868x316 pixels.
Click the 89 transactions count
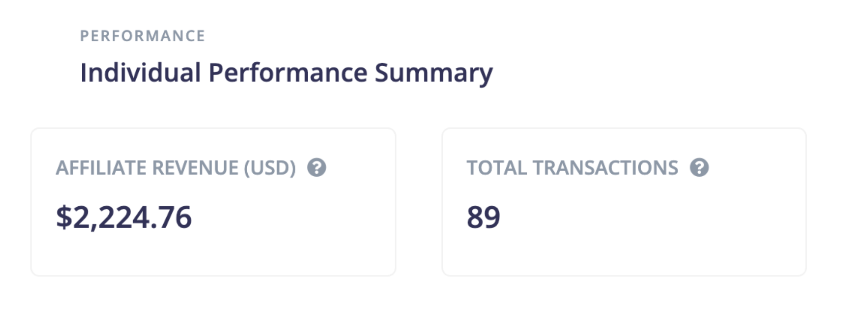[x=483, y=217]
